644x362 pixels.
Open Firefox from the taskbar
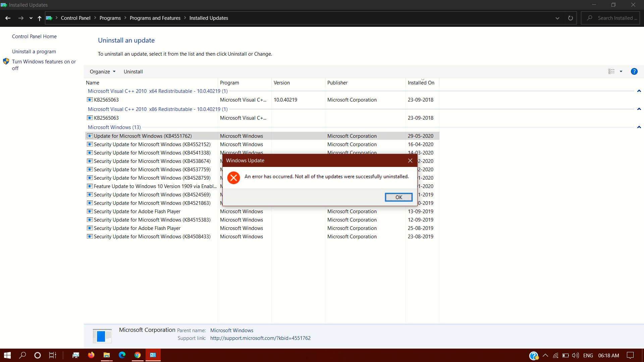tap(91, 355)
